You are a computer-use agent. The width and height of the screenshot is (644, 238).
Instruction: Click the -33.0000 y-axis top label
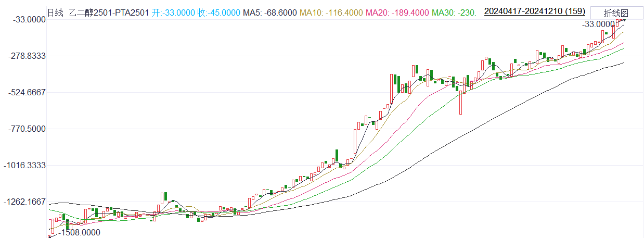(28, 19)
